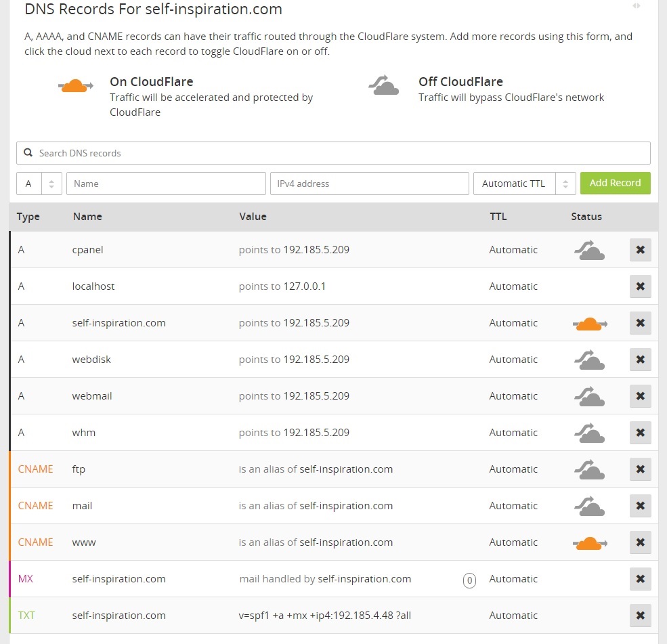Edit the whm record name
Image resolution: width=667 pixels, height=644 pixels.
tap(84, 433)
